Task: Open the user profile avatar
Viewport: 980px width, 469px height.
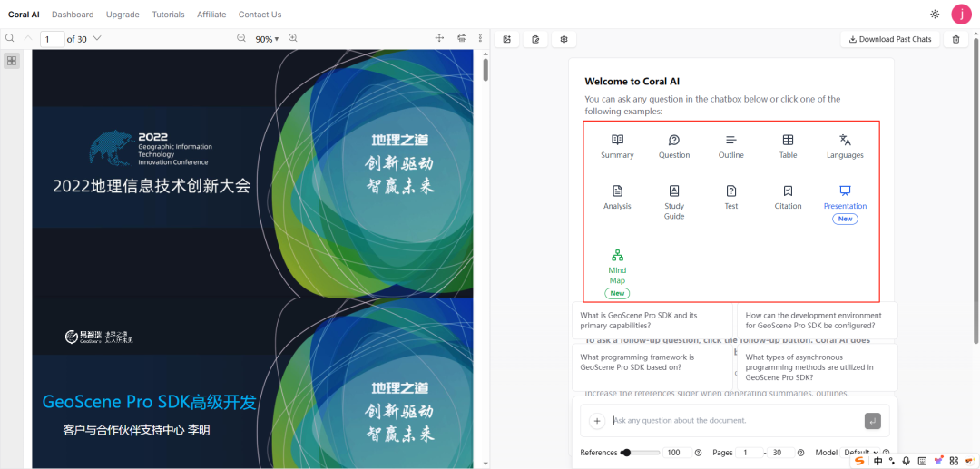Action: (961, 14)
